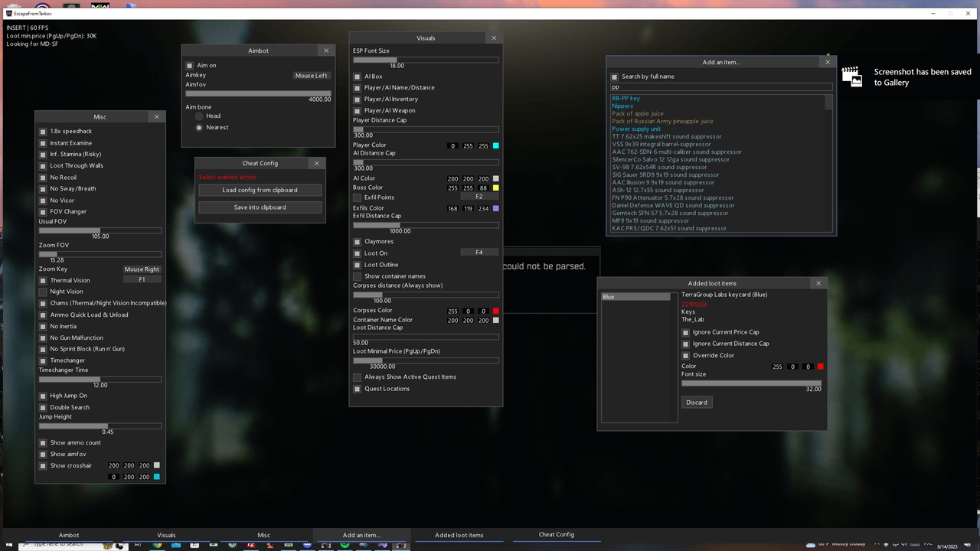Select Head as the aim bone
980x551 pixels.
(x=199, y=116)
